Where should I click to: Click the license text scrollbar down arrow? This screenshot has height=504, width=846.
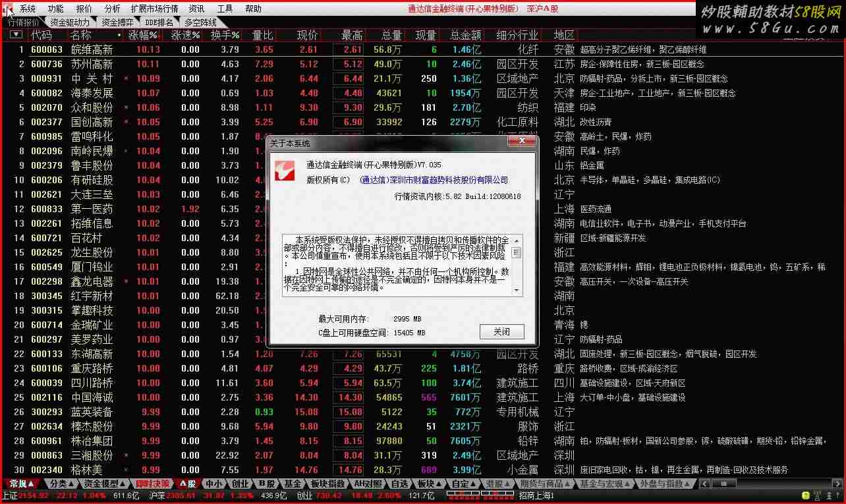click(517, 291)
